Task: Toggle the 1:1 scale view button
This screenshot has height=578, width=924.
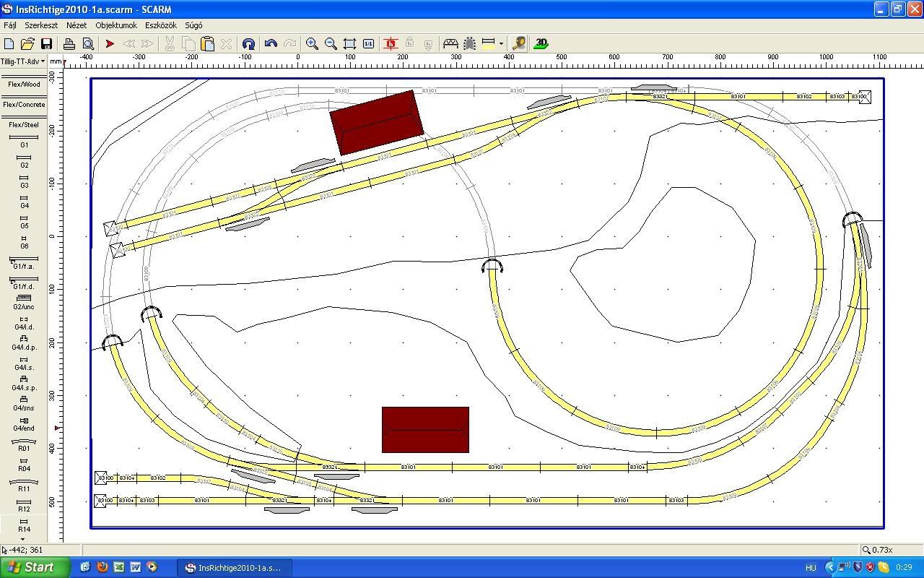Action: coord(368,44)
